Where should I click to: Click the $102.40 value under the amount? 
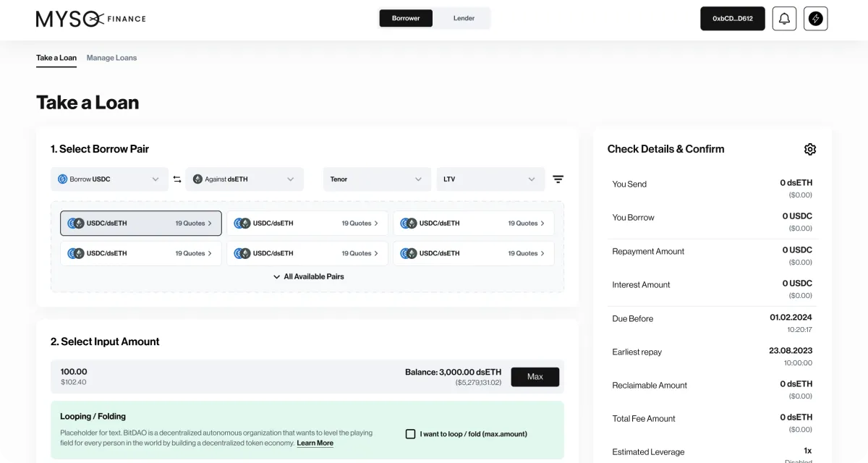tap(74, 382)
